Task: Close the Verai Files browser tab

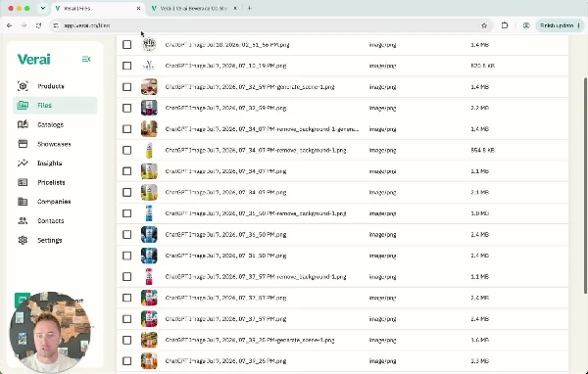Action: click(139, 8)
